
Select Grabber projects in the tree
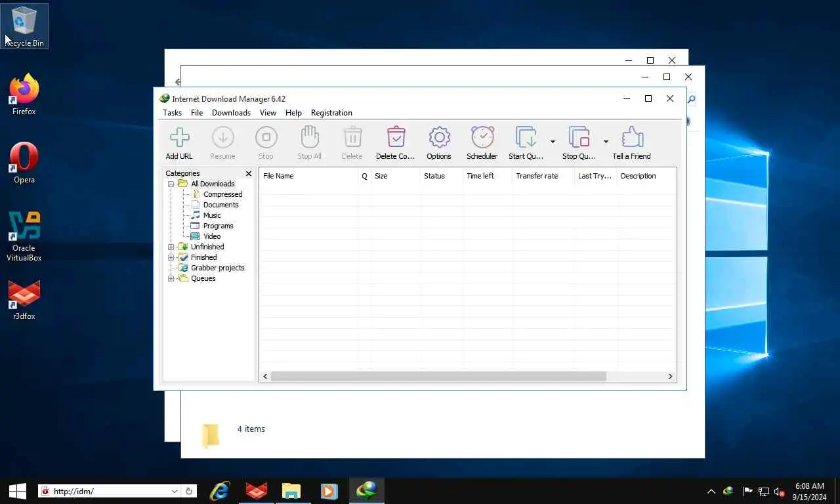[217, 268]
